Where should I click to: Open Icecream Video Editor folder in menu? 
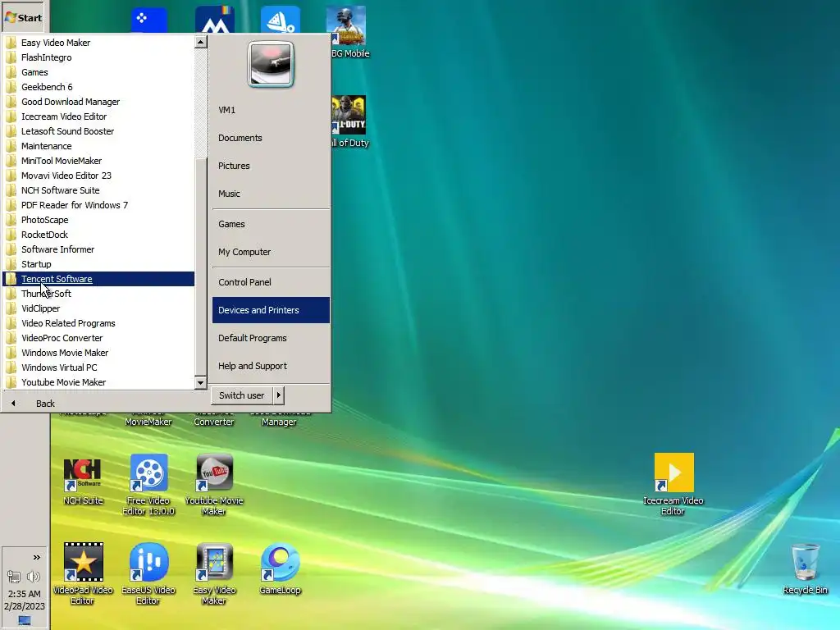[x=98, y=116]
